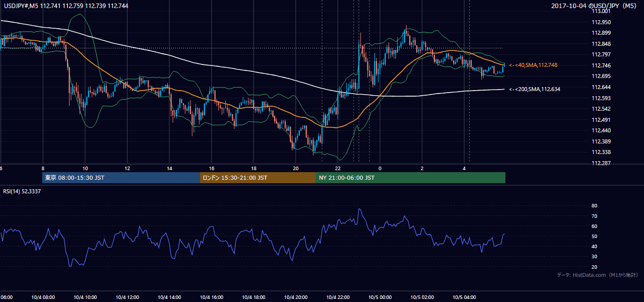Screen dimensions: 644x302
Task: Click price axis value 112.950
Action: click(x=602, y=22)
